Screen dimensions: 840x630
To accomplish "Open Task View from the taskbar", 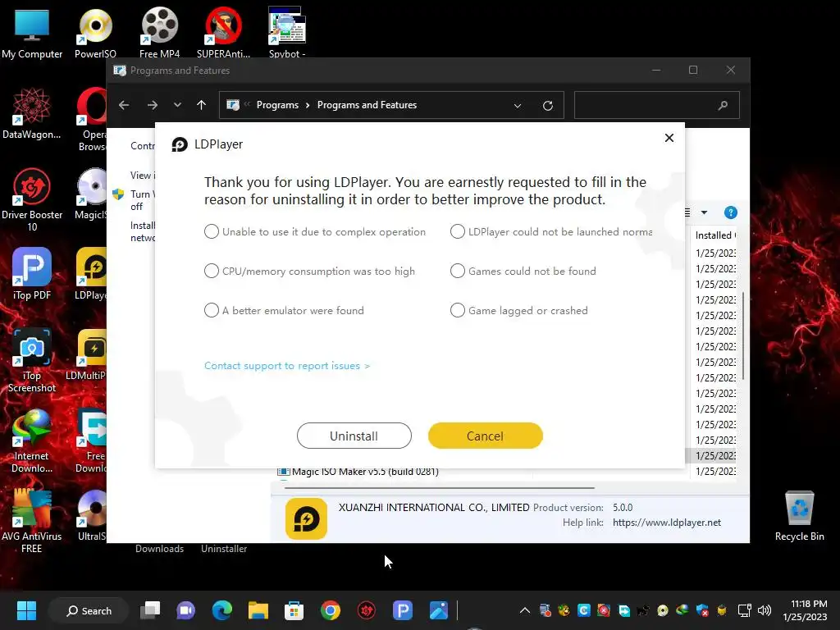I will coord(150,610).
